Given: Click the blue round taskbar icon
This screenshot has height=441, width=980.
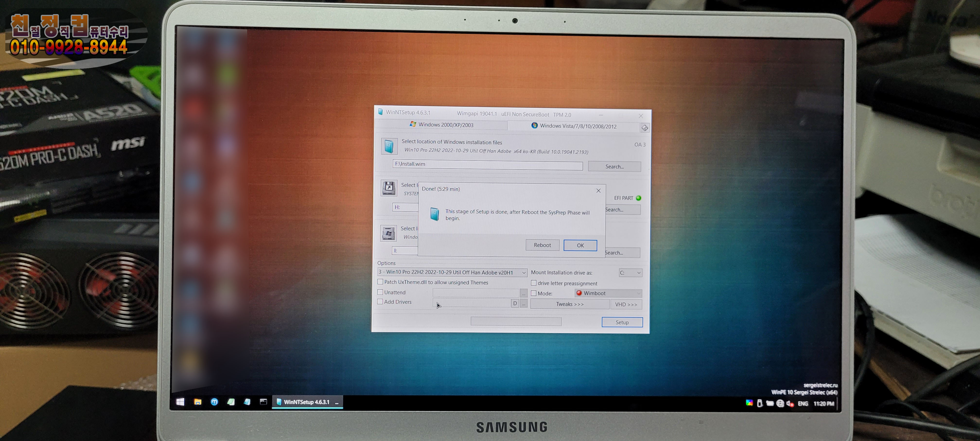Looking at the screenshot, I should coord(214,402).
